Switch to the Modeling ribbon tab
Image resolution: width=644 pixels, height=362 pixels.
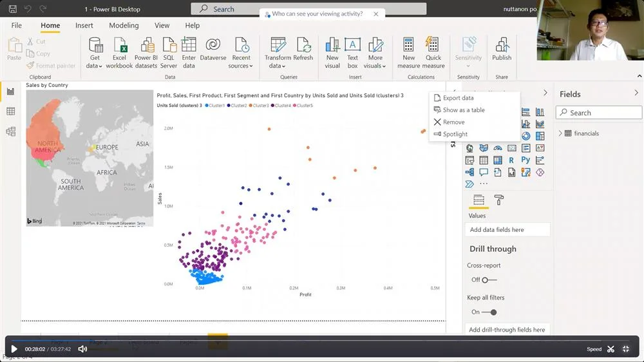click(124, 26)
